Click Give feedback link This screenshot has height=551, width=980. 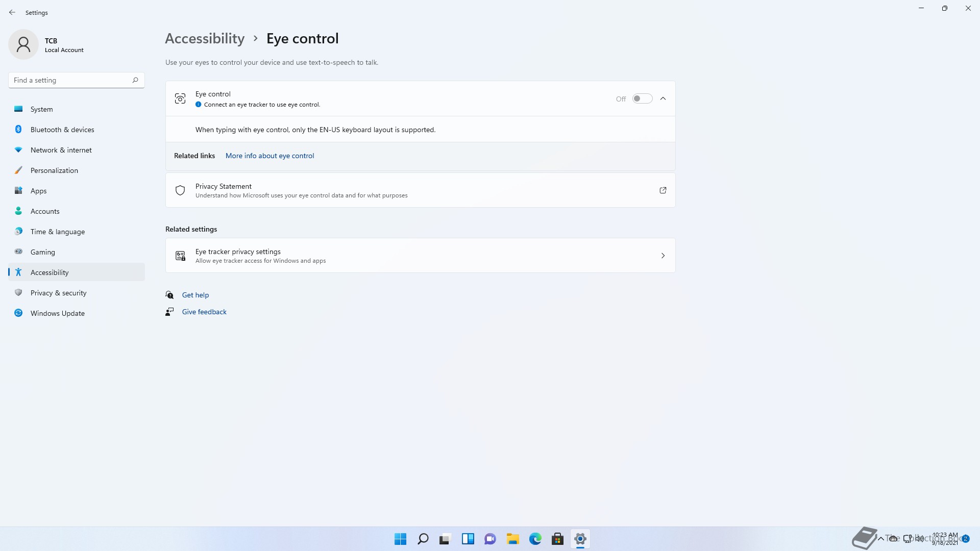pos(204,312)
